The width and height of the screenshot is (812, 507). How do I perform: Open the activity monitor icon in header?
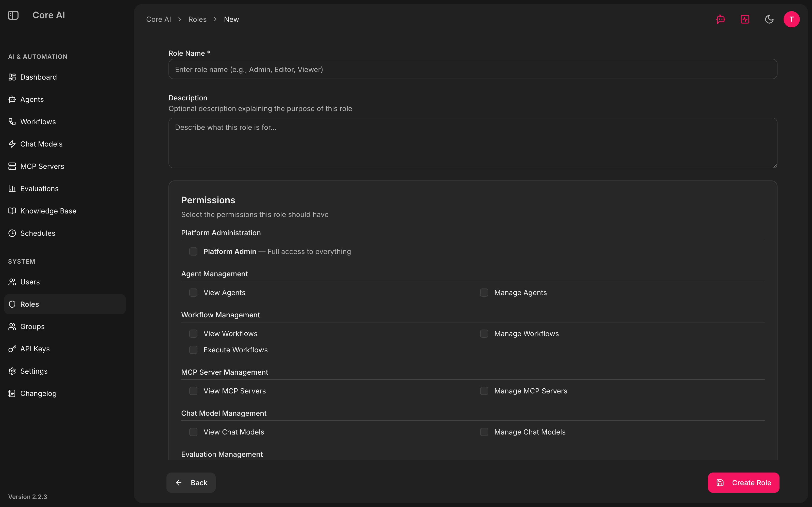pos(745,20)
